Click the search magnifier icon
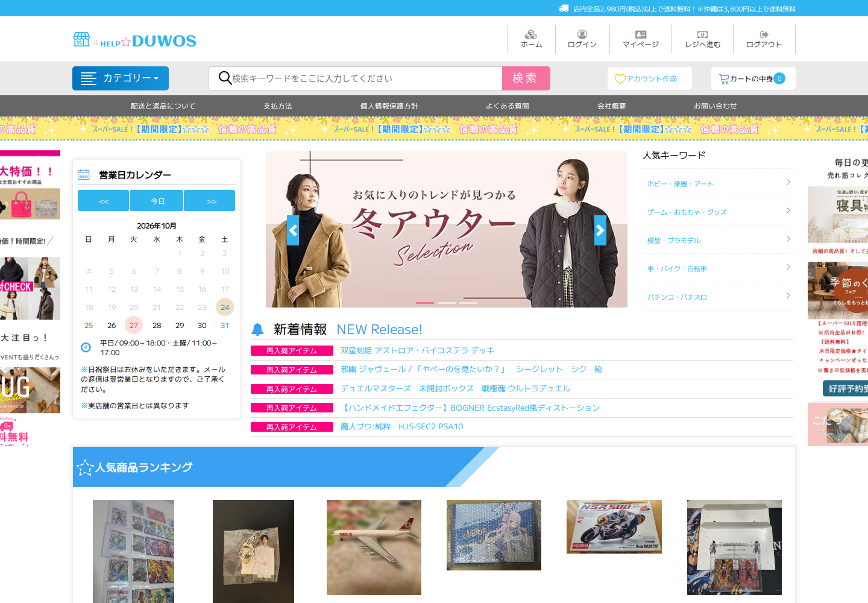868x603 pixels. pos(225,78)
